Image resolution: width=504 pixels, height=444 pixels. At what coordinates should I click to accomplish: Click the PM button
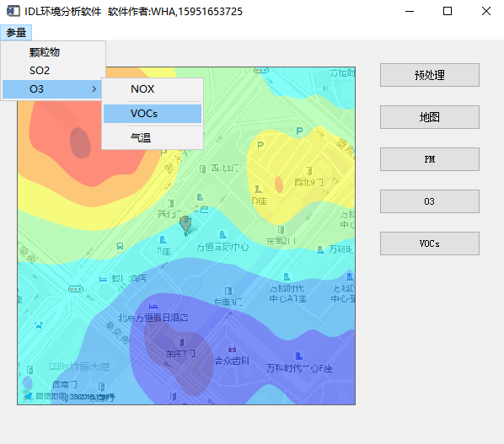(430, 159)
